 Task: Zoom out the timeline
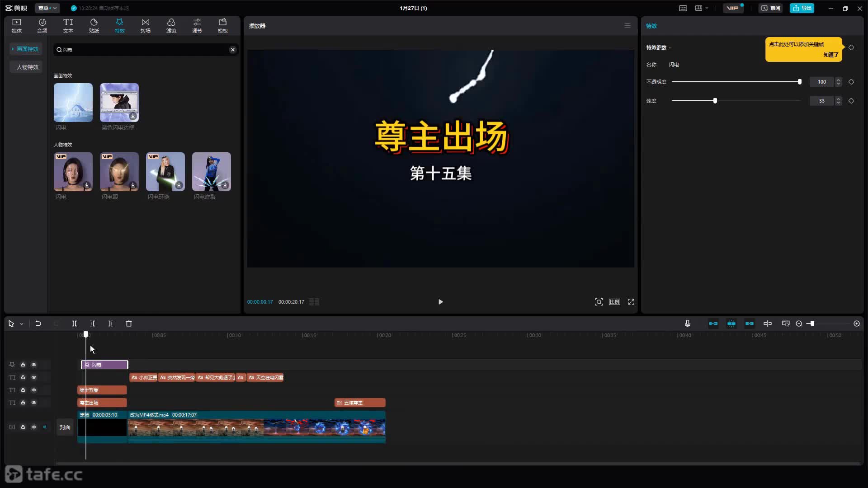(x=799, y=324)
